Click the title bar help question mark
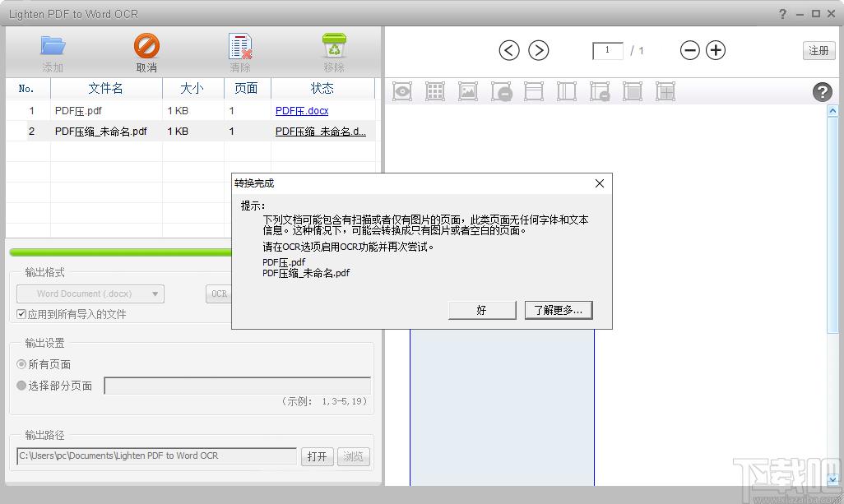This screenshot has height=504, width=844. (782, 13)
